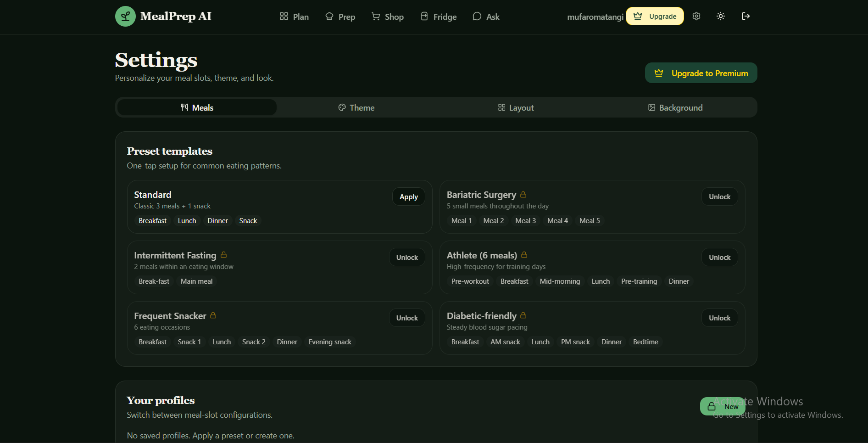The image size is (868, 443).
Task: Click the Mid-morning chip
Action: (x=560, y=281)
